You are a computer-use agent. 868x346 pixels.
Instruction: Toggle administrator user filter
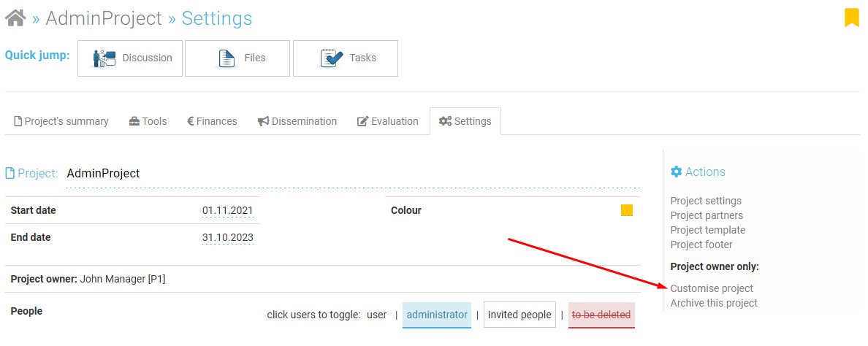[x=437, y=315]
